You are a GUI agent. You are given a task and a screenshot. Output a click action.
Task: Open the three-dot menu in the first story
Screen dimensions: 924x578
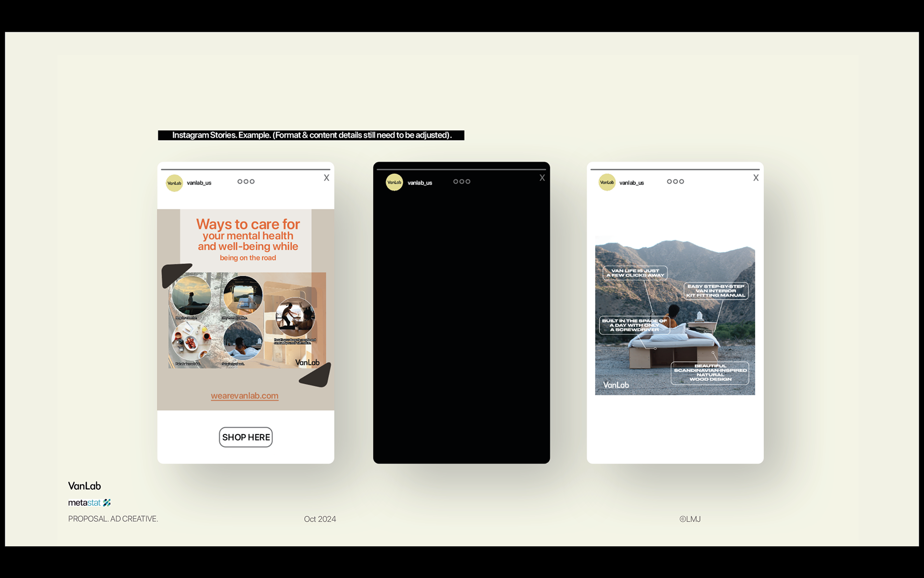click(x=246, y=182)
